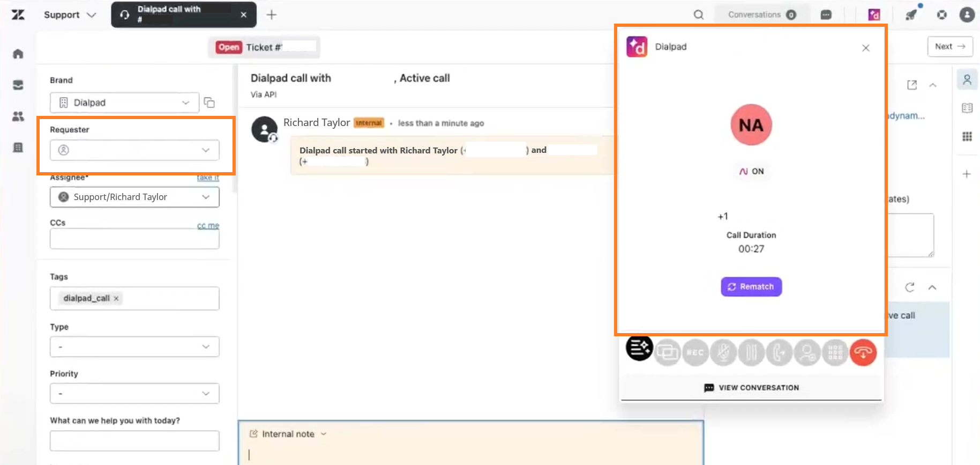This screenshot has width=980, height=465.
Task: Click the What can we help you with field
Action: pos(134,441)
